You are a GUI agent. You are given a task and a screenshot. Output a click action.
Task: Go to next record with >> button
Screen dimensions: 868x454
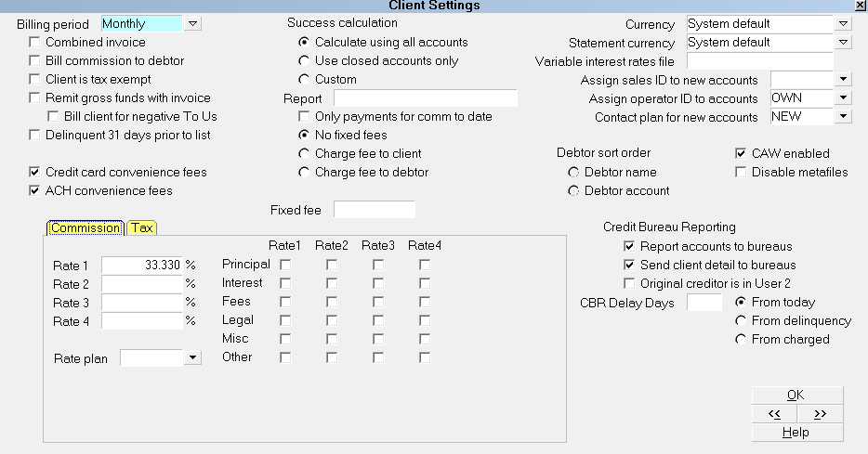click(x=820, y=414)
